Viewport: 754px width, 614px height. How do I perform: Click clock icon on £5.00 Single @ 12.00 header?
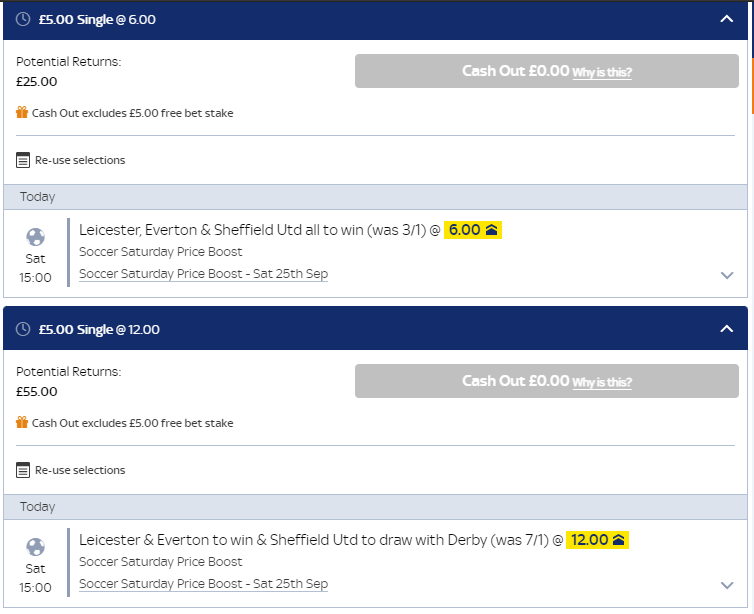(x=22, y=330)
